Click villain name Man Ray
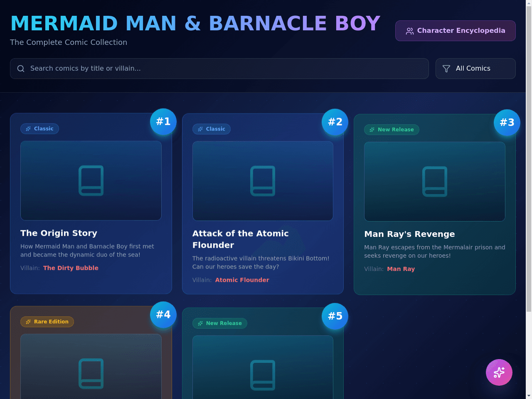The width and height of the screenshot is (532, 399). coord(401,269)
